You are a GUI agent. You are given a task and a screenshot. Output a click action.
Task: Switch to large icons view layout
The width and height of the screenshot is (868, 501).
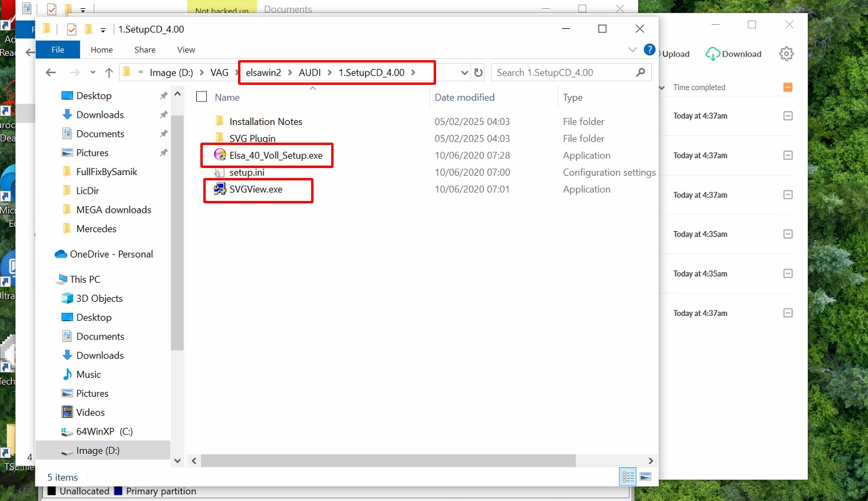(x=646, y=477)
